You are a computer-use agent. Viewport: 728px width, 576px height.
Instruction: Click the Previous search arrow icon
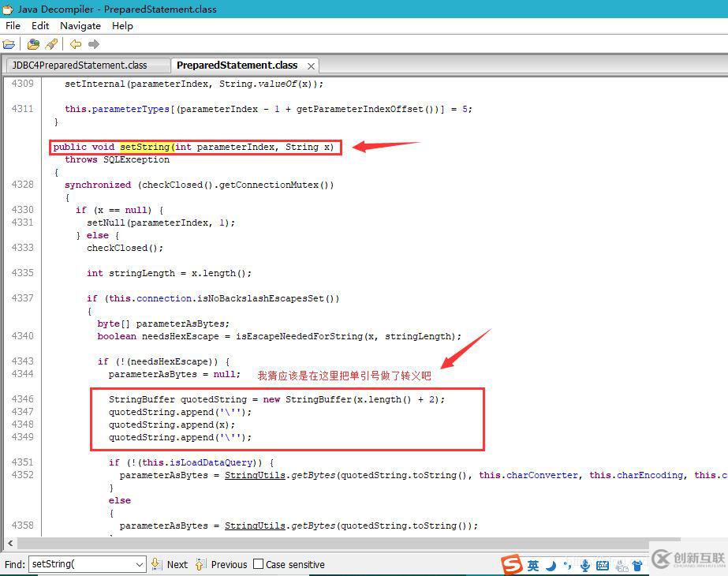click(199, 564)
